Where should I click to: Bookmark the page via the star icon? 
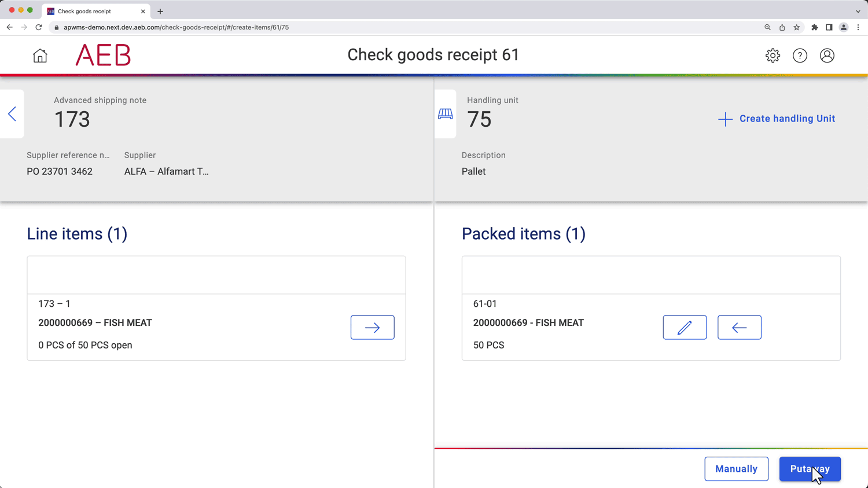click(797, 27)
